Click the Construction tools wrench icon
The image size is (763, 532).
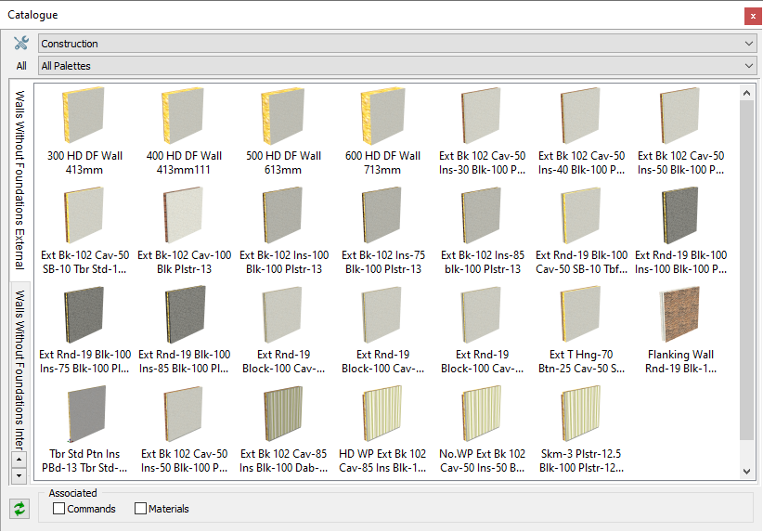[x=21, y=44]
